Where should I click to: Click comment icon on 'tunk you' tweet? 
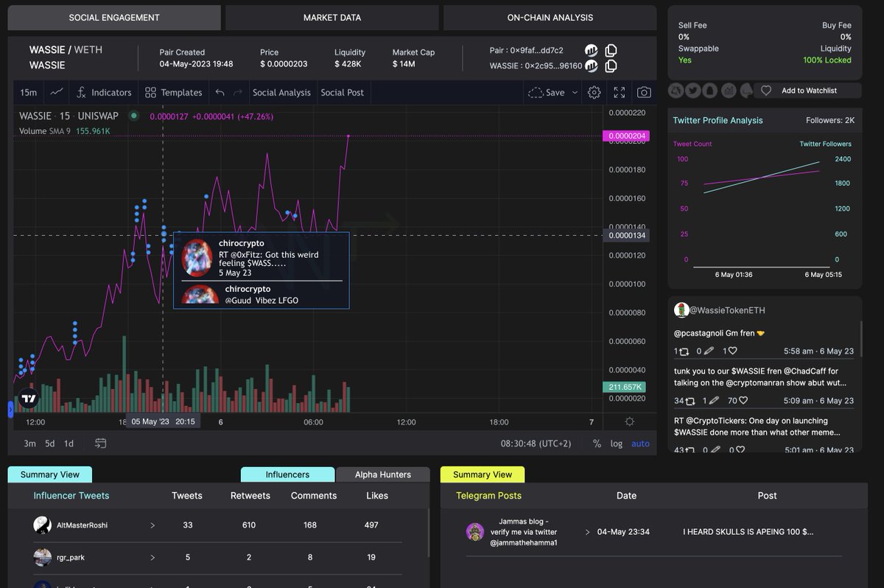[x=714, y=401]
